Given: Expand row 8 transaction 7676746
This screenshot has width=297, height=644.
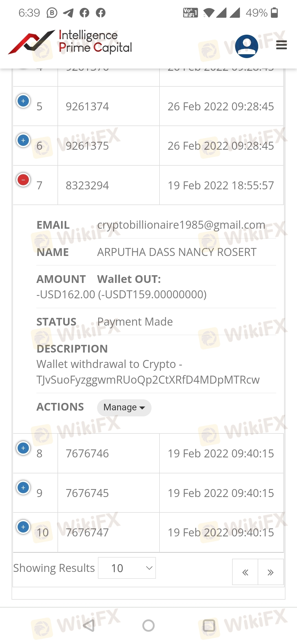Looking at the screenshot, I should [x=23, y=448].
